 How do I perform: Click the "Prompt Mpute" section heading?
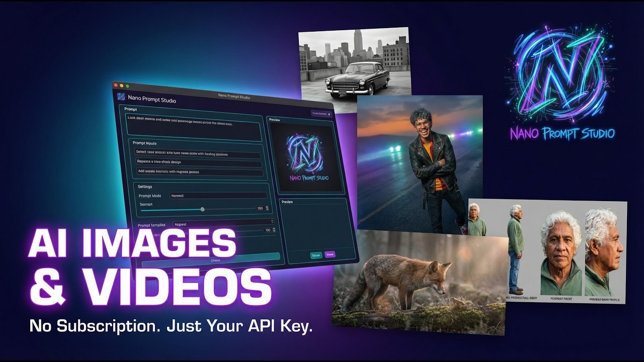144,143
